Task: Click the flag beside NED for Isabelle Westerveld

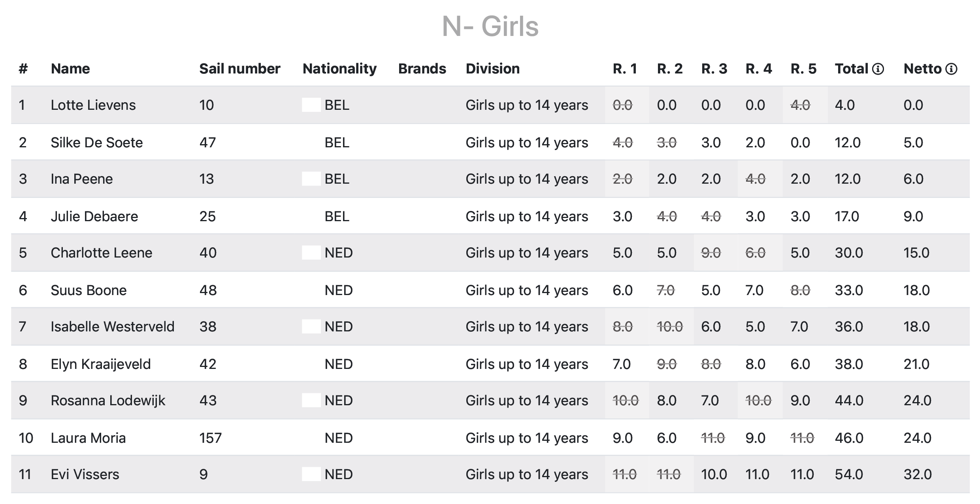Action: click(311, 327)
